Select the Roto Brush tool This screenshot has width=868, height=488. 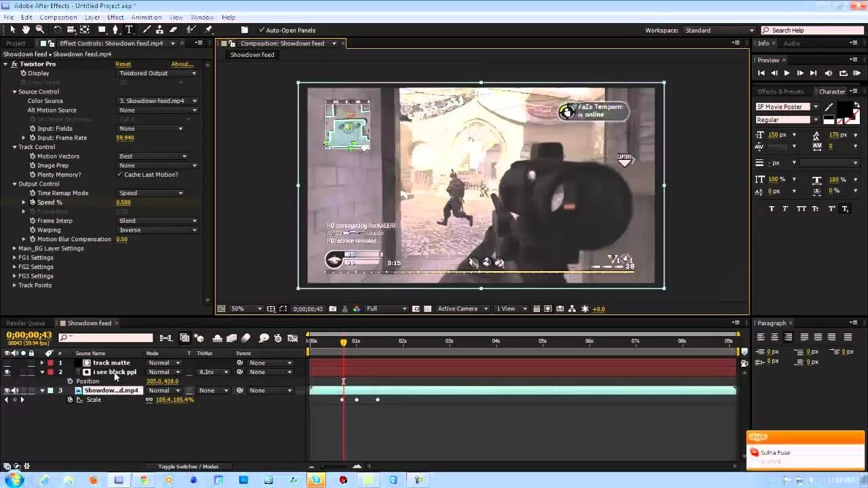tap(191, 30)
